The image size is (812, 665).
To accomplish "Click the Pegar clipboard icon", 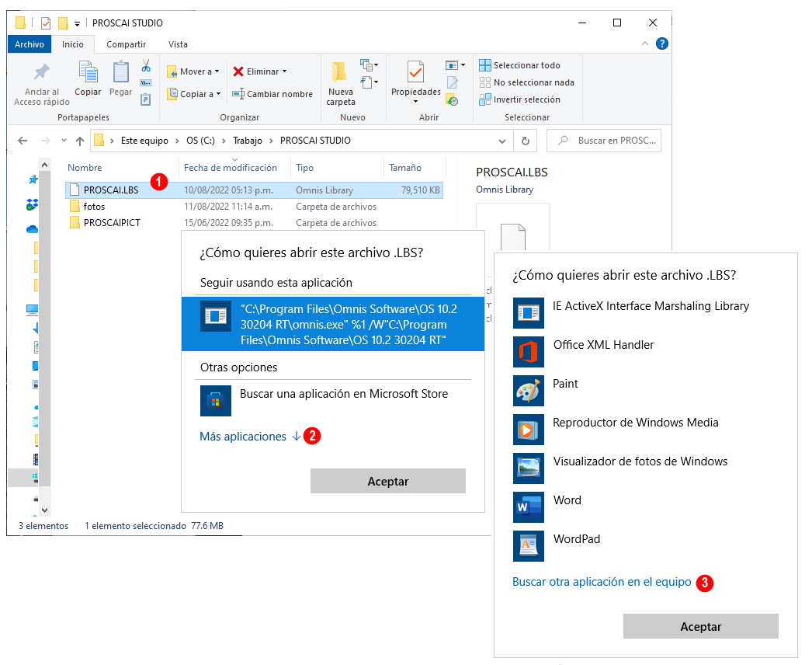I will pos(120,71).
